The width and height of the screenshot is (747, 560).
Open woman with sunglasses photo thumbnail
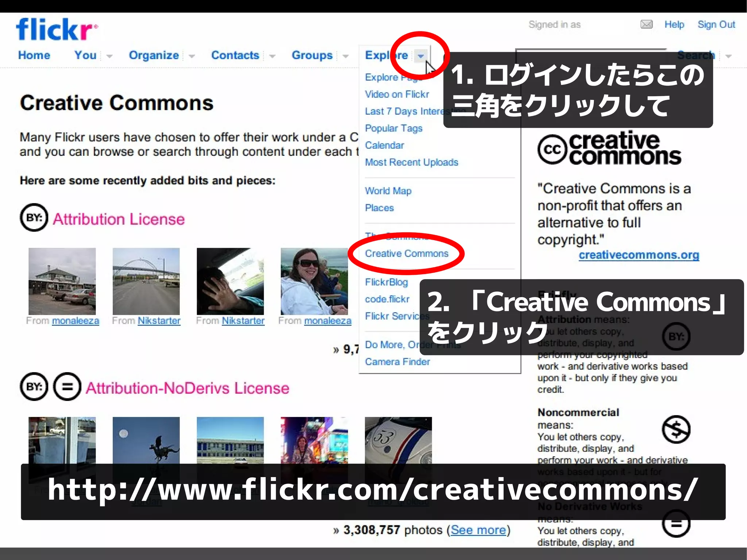[314, 281]
